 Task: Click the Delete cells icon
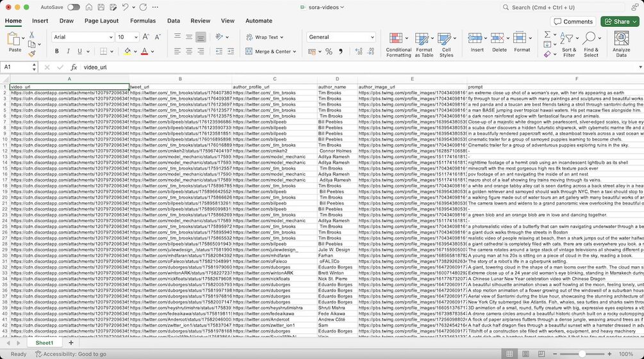(x=497, y=38)
